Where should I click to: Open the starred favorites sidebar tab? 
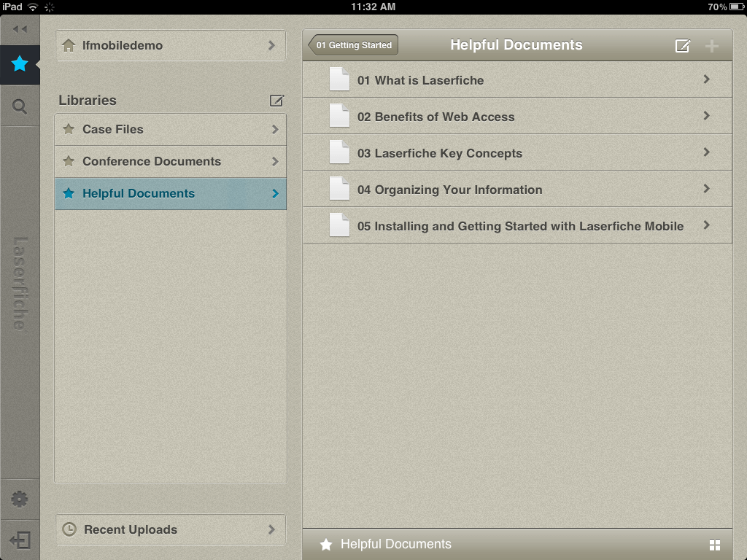pos(20,63)
